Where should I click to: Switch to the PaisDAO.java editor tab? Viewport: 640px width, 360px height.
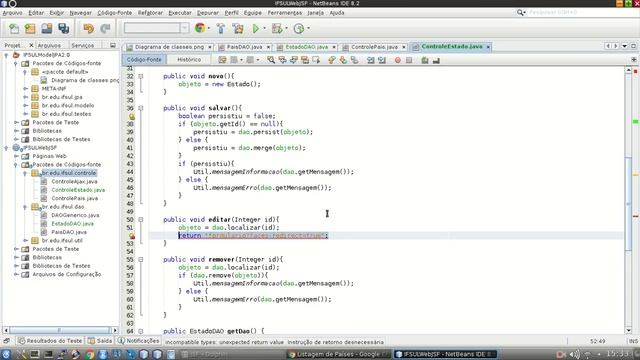(x=244, y=47)
